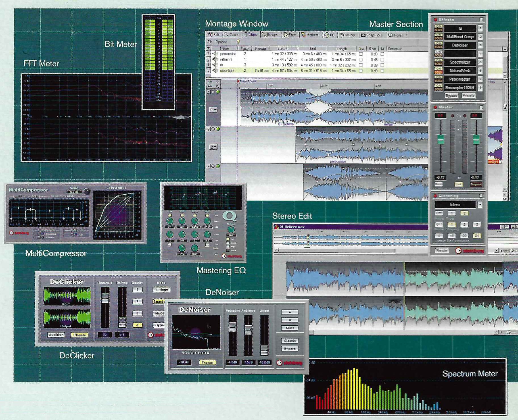Viewport: 518px width, 420px height.
Task: Open the Spectralizer effect slot selector
Action: pos(460,62)
